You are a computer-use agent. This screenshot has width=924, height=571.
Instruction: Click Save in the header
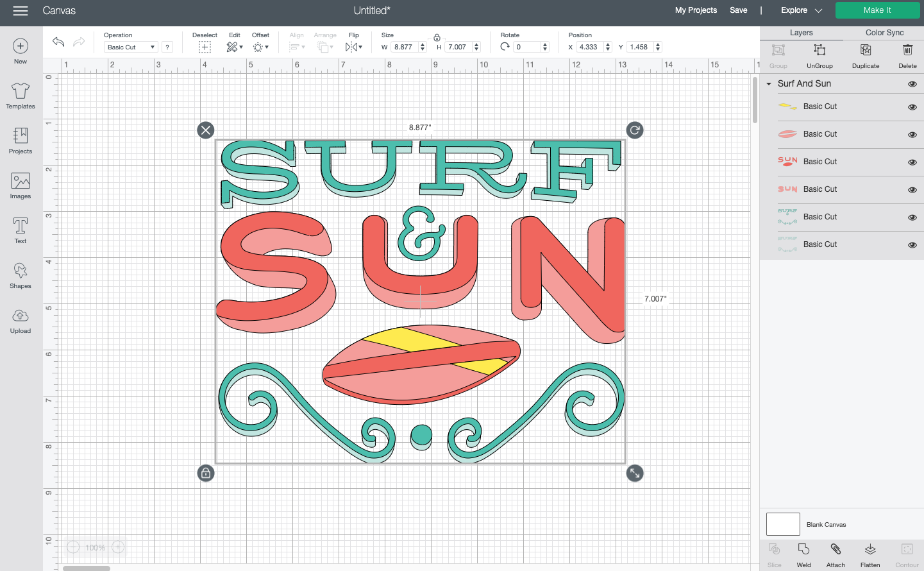point(739,10)
